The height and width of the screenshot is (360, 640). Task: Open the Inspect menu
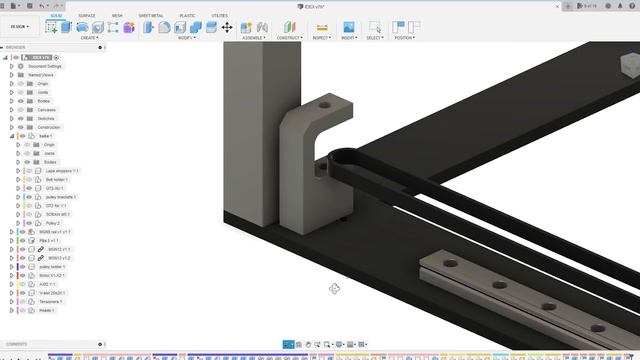pyautogui.click(x=322, y=38)
